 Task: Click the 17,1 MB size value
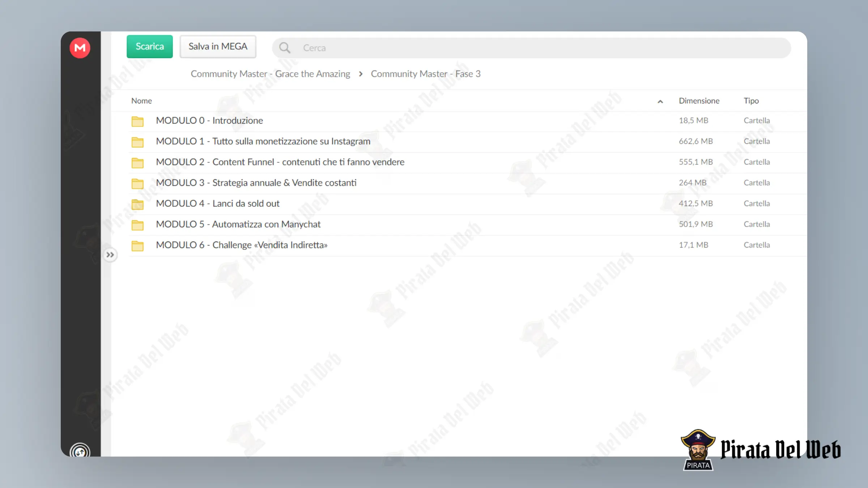coord(693,245)
